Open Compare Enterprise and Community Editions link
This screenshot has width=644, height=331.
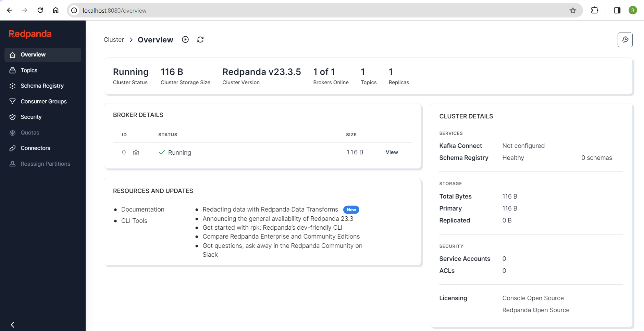[281, 237]
